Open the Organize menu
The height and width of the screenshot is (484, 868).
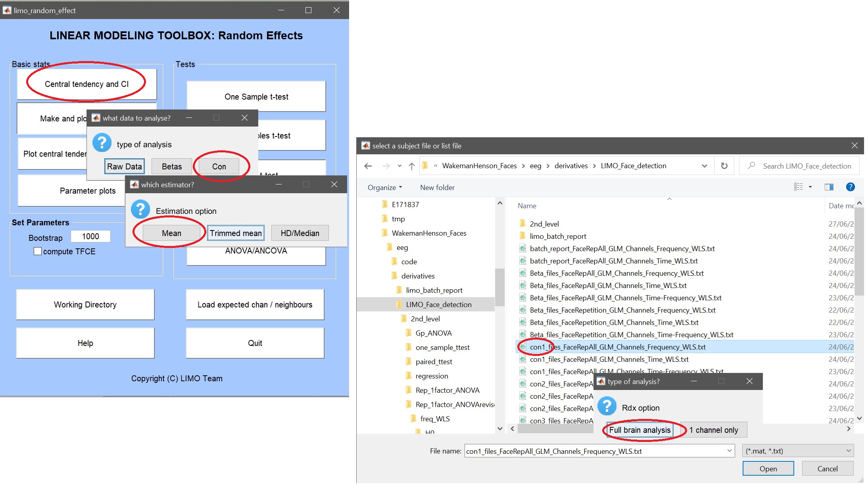pos(384,187)
